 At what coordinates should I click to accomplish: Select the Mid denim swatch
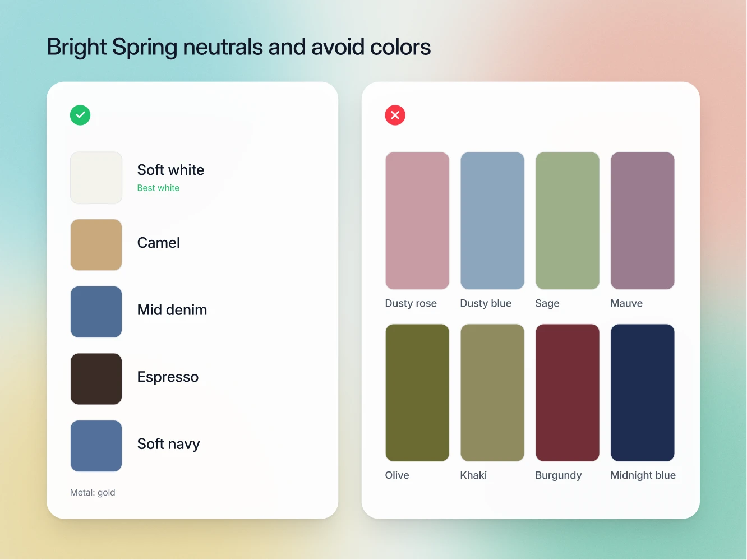[96, 312]
